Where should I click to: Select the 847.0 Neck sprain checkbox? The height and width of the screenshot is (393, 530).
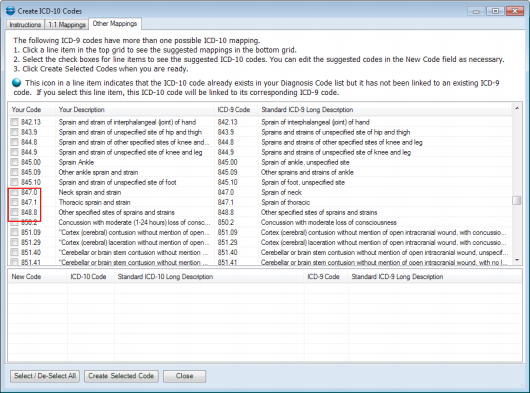[14, 192]
